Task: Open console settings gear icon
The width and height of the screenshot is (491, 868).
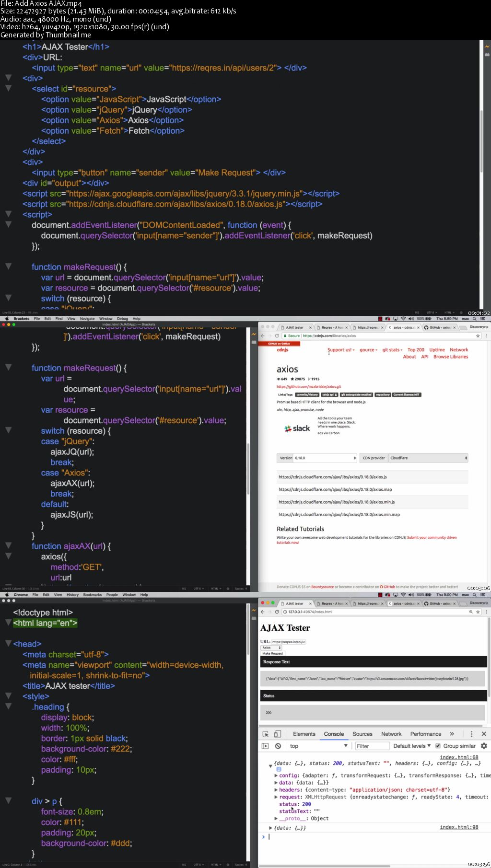Action: pos(484,746)
